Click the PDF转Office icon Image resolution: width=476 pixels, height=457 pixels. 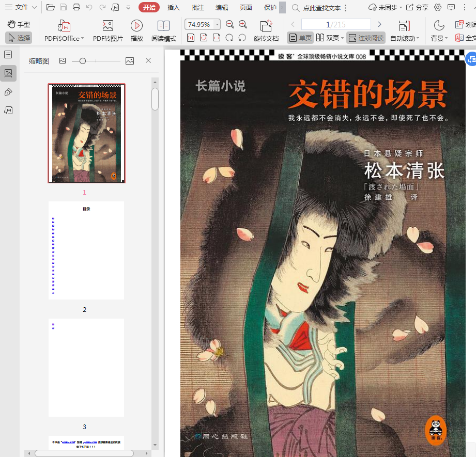coord(64,26)
